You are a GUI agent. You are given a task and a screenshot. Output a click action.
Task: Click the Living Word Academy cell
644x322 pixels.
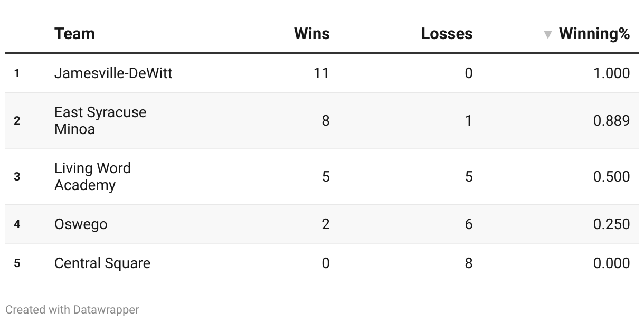(93, 176)
